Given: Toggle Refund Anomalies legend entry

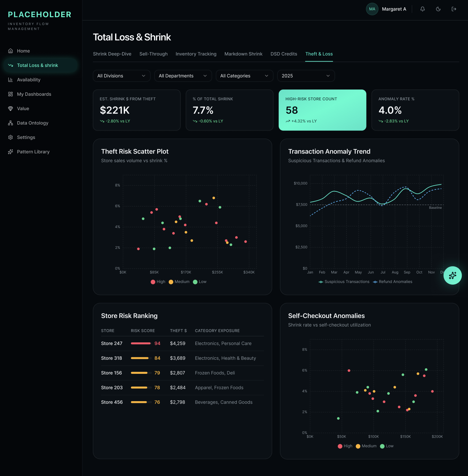Looking at the screenshot, I should pyautogui.click(x=393, y=282).
